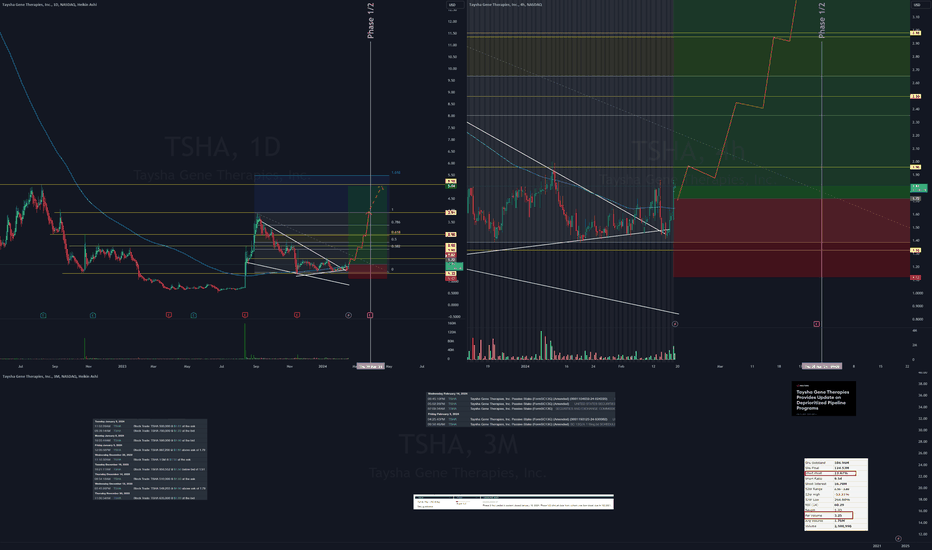Open the USD currency selector on the daily chart
The width and height of the screenshot is (932, 550).
(x=454, y=5)
